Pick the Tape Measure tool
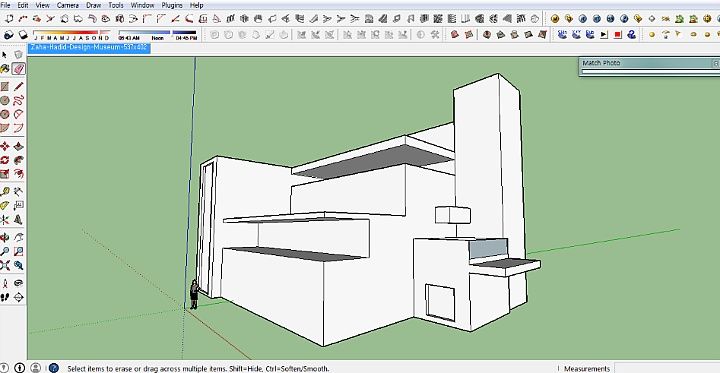Screen dimensions: 720x373 click(x=5, y=192)
